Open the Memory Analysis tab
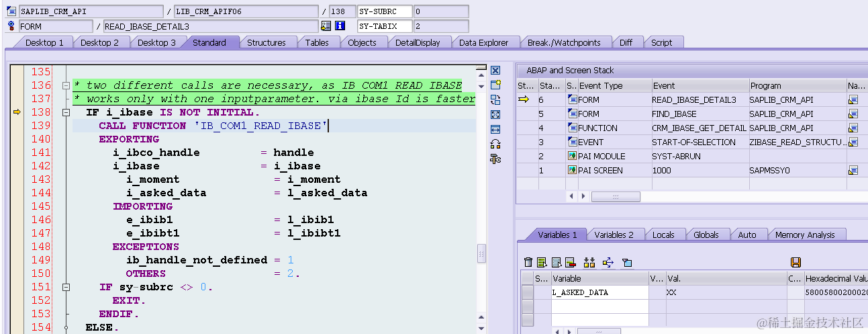 (x=805, y=235)
